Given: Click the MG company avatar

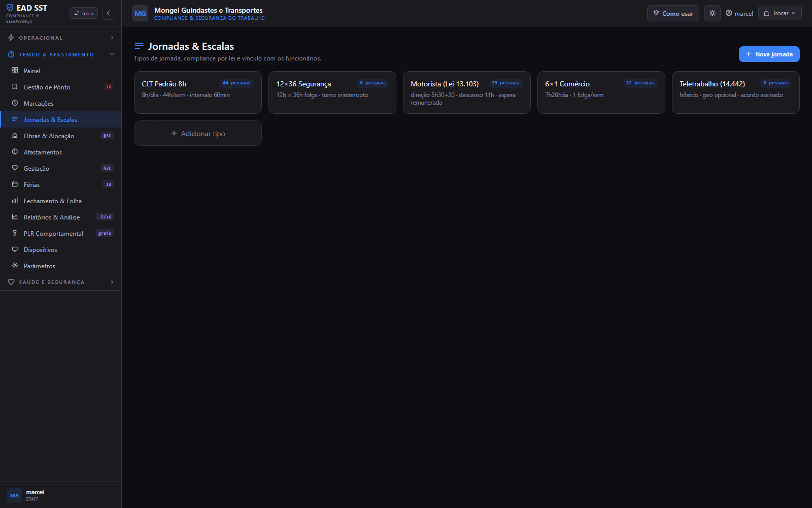Looking at the screenshot, I should (140, 14).
